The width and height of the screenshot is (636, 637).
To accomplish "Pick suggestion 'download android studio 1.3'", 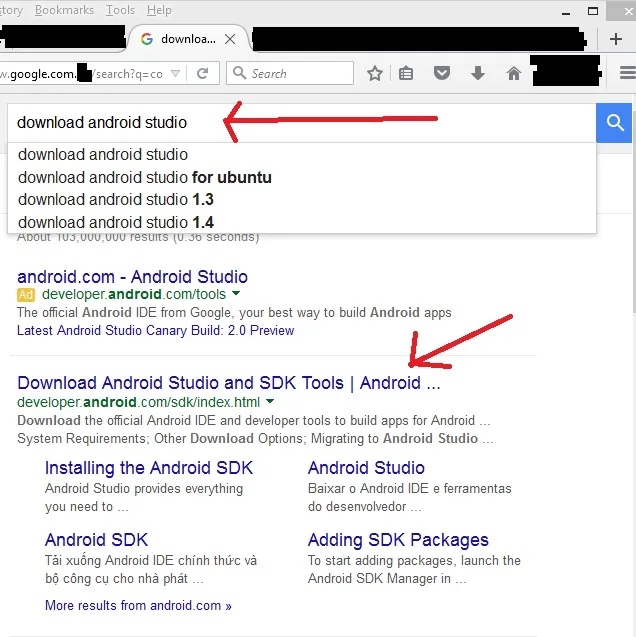I will [x=302, y=200].
